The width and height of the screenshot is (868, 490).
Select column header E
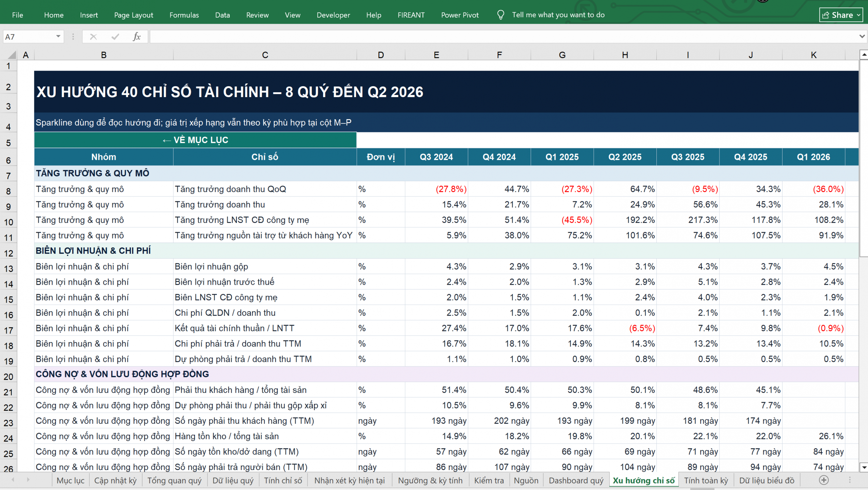(436, 55)
